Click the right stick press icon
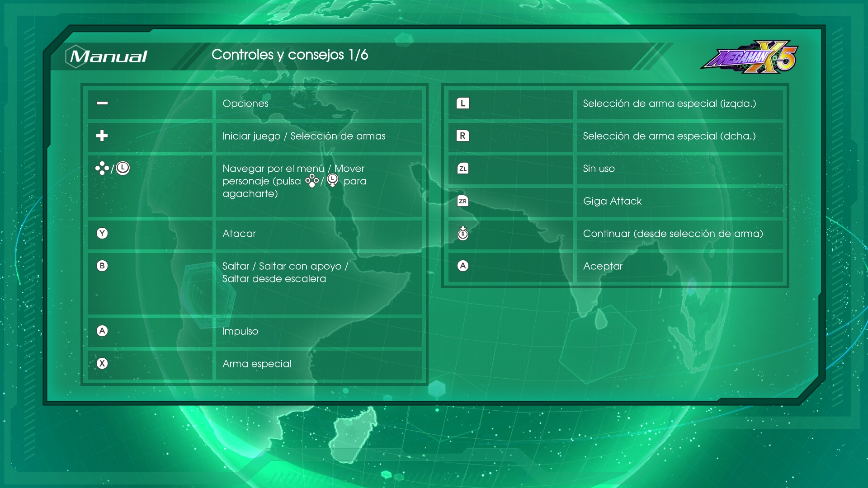The height and width of the screenshot is (488, 868). click(462, 233)
